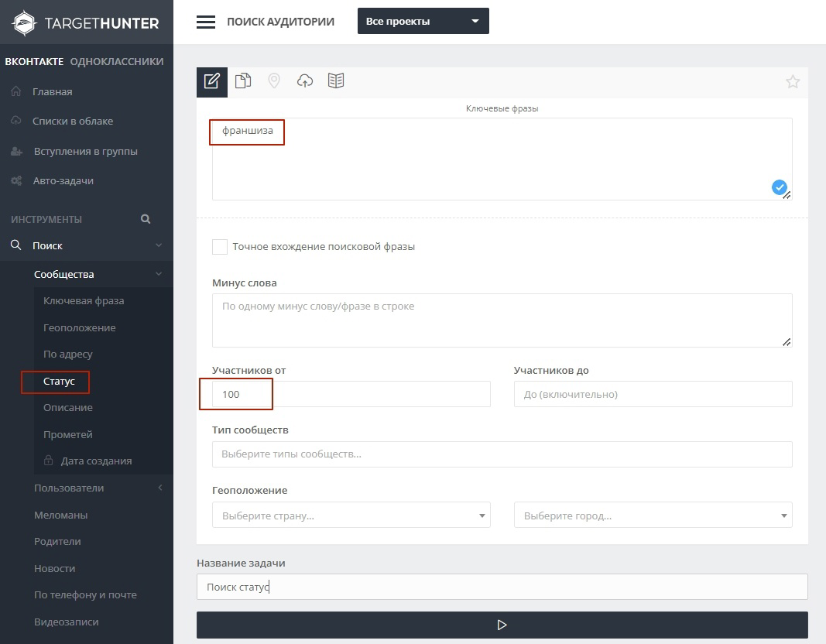Open the Все проекты dropdown

pyautogui.click(x=423, y=21)
